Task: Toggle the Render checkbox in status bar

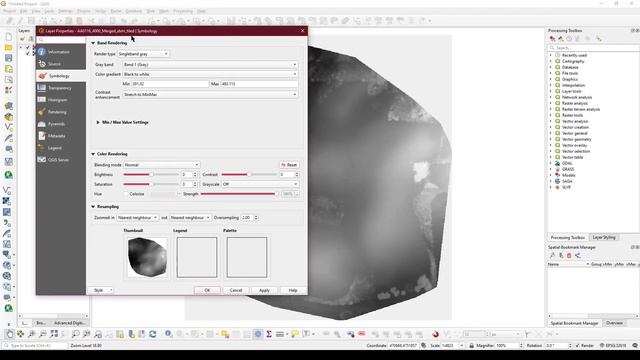Action: [577, 346]
